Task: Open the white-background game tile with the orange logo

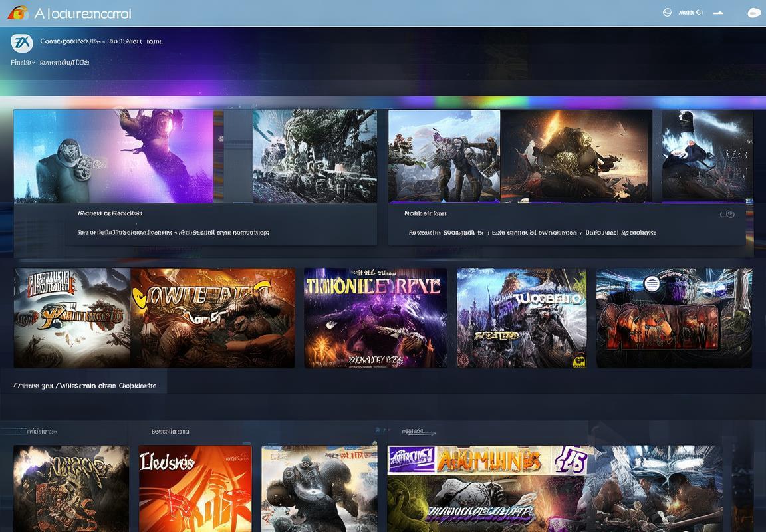Action: tap(72, 318)
